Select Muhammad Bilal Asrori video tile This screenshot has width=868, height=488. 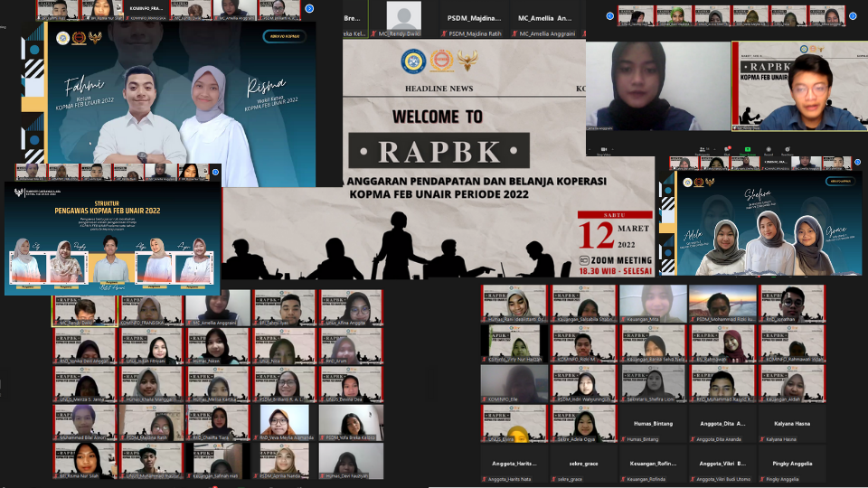point(85,423)
